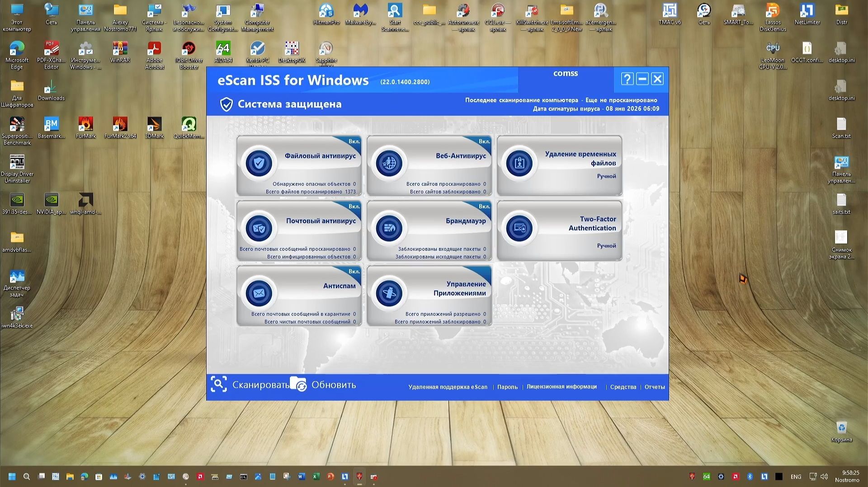Screen dimensions: 868x487
Task: Open eScan help via question mark icon
Action: pyautogui.click(x=627, y=79)
